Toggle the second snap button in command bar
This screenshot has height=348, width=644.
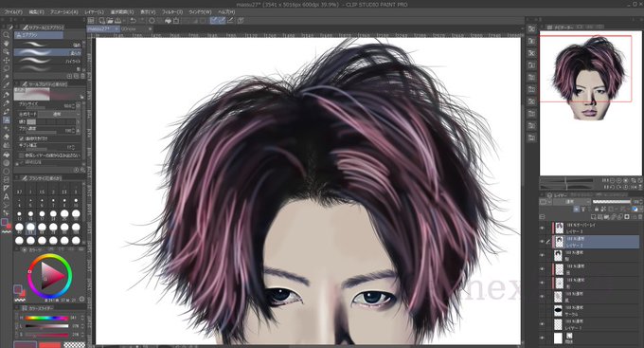tap(222, 20)
